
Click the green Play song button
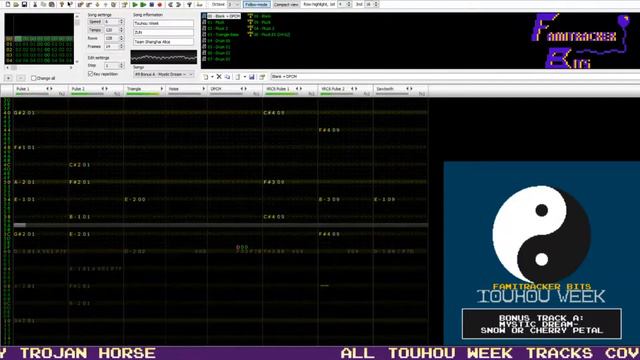click(135, 4)
